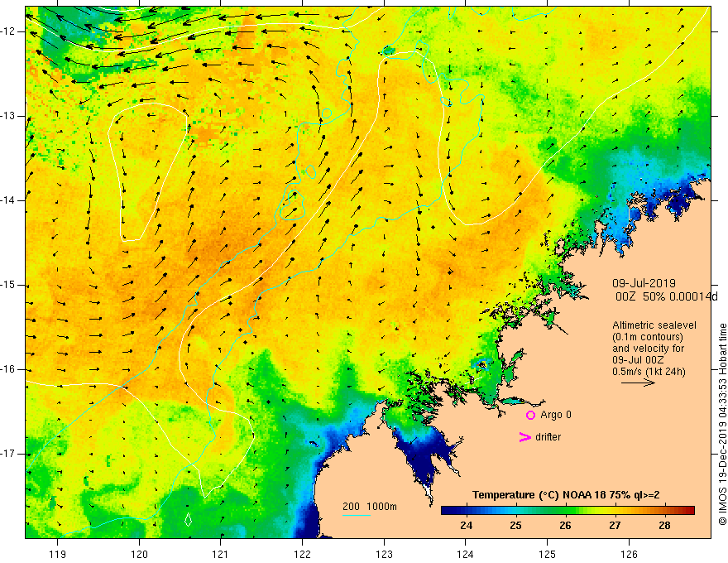Viewport: 728px width, 563px height.
Task: Click the 'Argo 0' legend label
Action: pos(556,415)
